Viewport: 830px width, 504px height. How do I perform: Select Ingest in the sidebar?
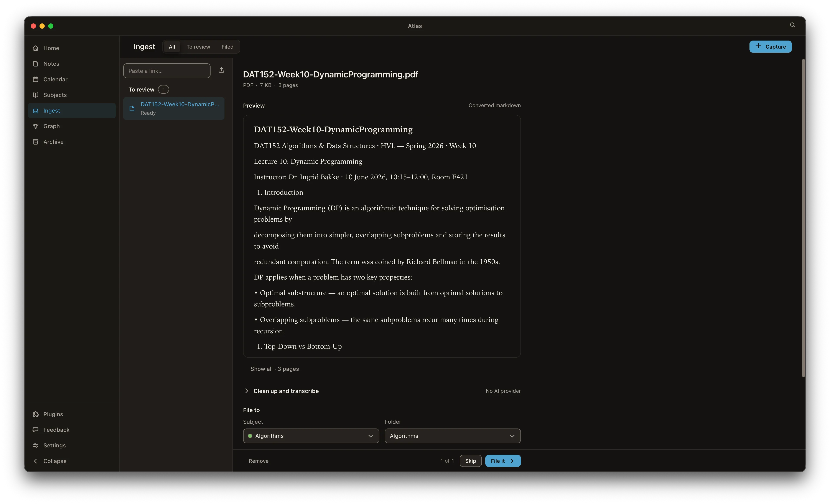coord(72,110)
